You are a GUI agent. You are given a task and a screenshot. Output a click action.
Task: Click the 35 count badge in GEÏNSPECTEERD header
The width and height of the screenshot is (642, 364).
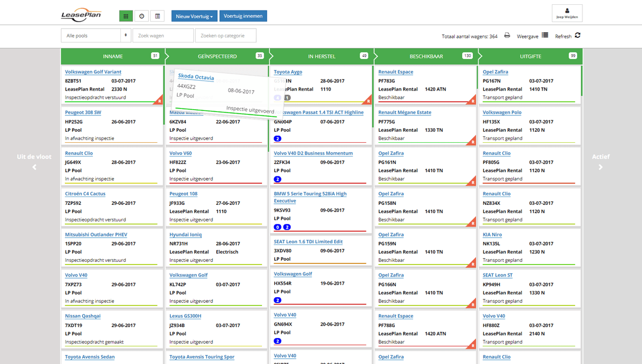click(259, 56)
